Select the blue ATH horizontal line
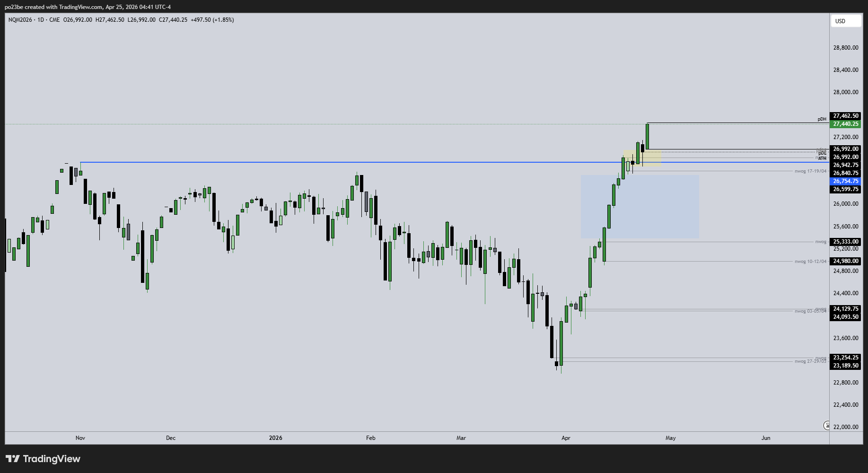The width and height of the screenshot is (868, 473). (331, 162)
